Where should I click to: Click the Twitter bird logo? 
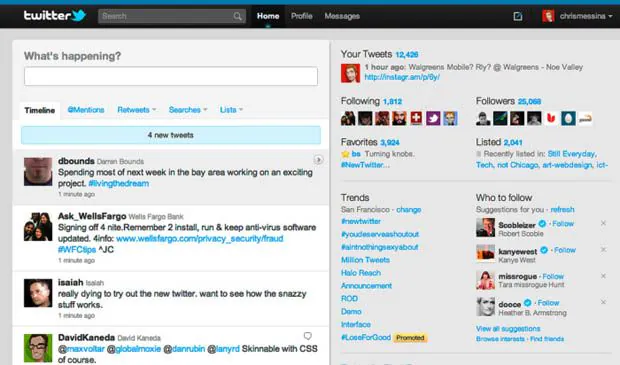[78, 15]
